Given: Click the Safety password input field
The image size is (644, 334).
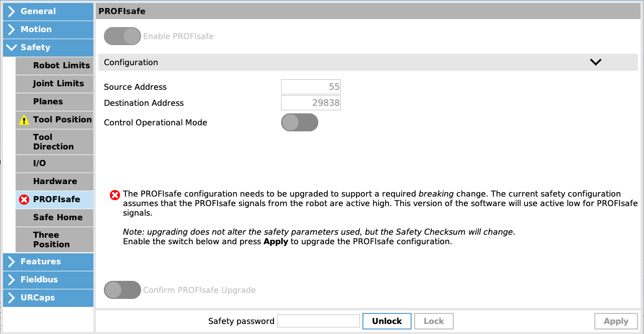Looking at the screenshot, I should (x=318, y=321).
